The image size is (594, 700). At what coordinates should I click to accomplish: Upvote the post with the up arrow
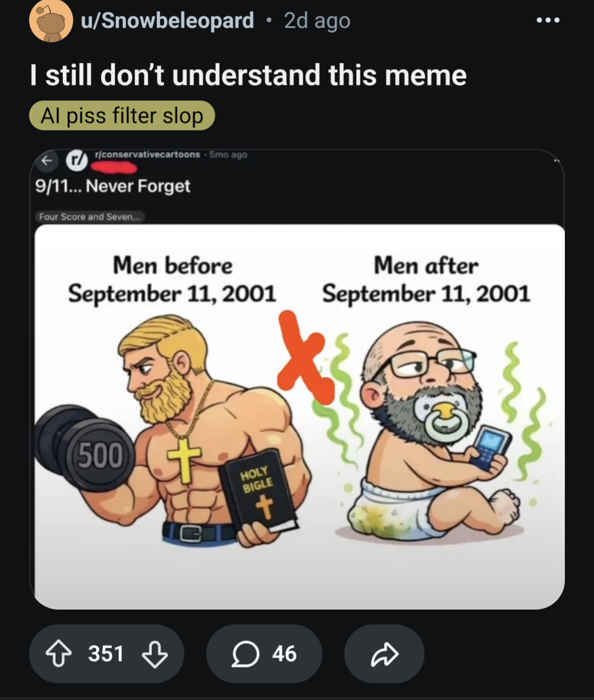pos(58,654)
